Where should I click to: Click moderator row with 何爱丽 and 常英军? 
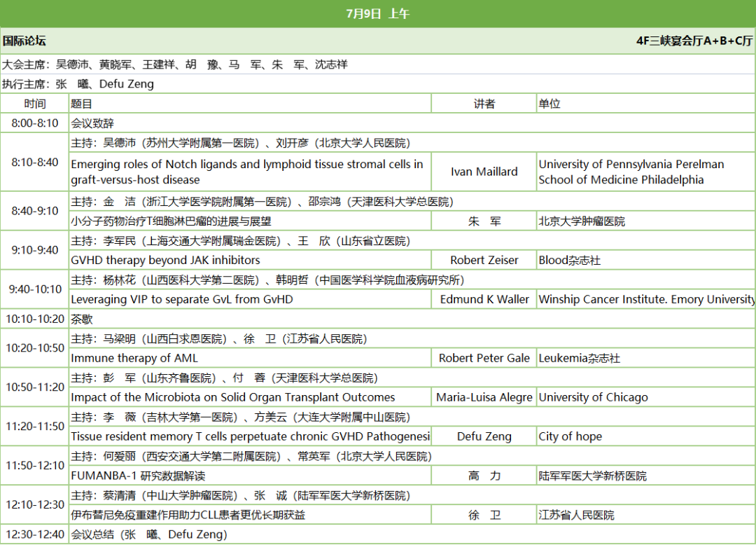click(x=412, y=456)
